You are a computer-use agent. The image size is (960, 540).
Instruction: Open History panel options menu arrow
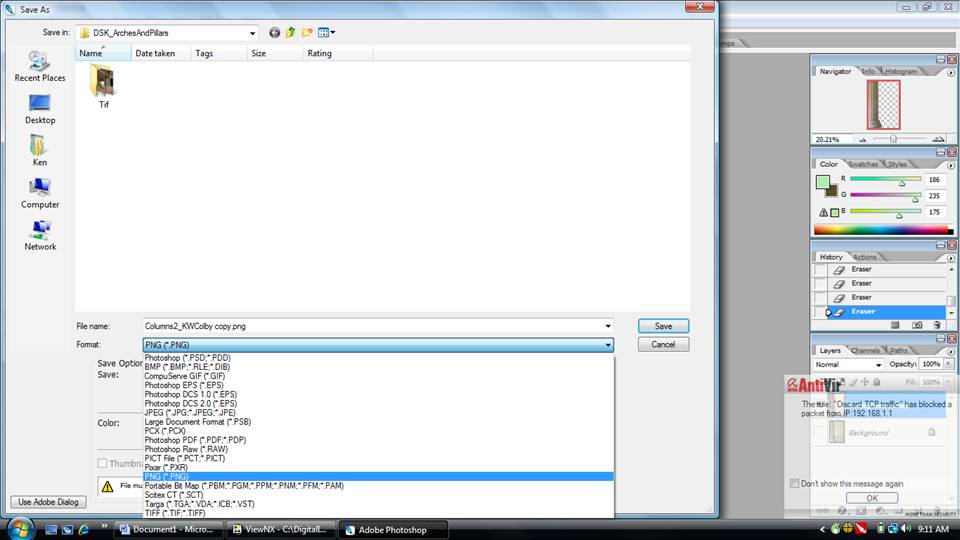click(x=951, y=258)
